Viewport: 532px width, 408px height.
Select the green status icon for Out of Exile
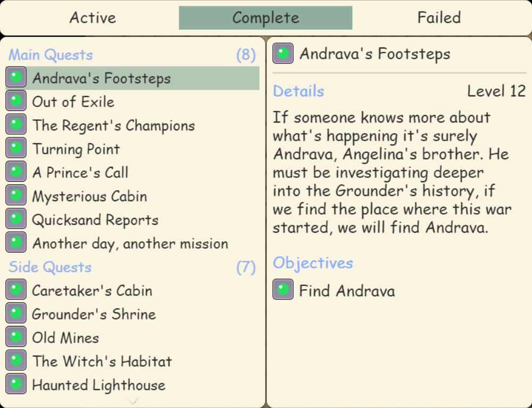(16, 101)
